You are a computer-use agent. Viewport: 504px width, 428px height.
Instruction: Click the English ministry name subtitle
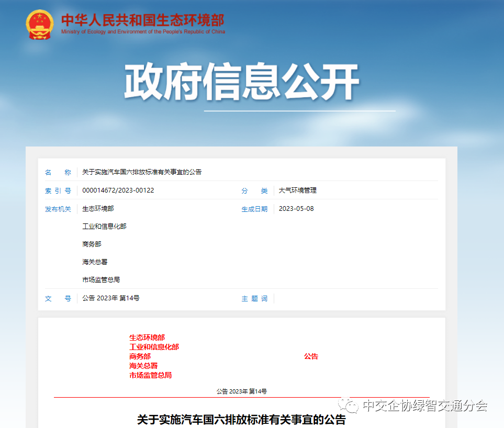point(143,32)
